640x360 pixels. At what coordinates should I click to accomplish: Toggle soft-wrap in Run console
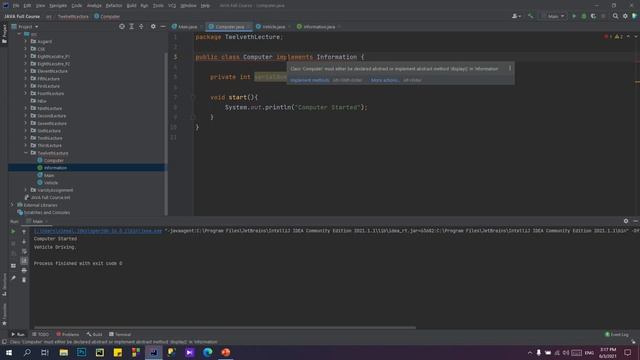tap(24, 251)
